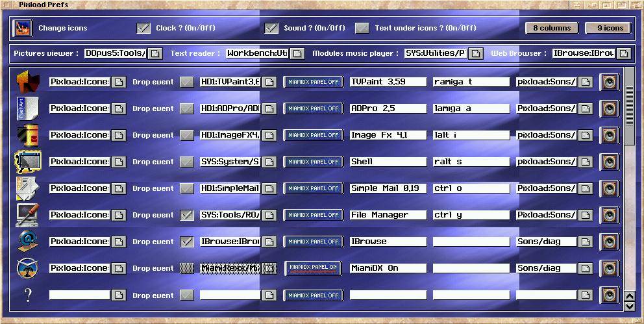The width and height of the screenshot is (644, 324).
Task: Click the Simple Mail 0.19 name field
Action: (388, 188)
